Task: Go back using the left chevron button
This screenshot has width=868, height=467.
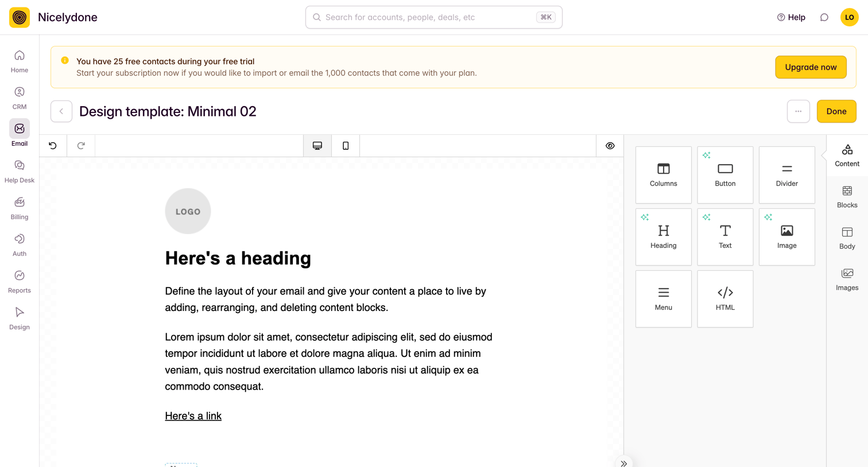Action: point(61,111)
